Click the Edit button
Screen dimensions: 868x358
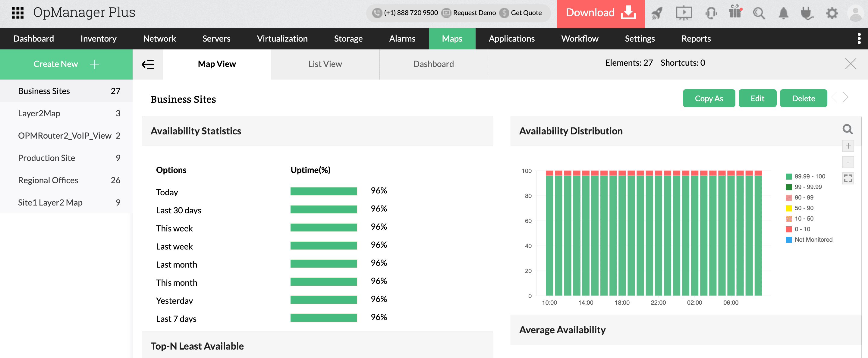click(757, 98)
